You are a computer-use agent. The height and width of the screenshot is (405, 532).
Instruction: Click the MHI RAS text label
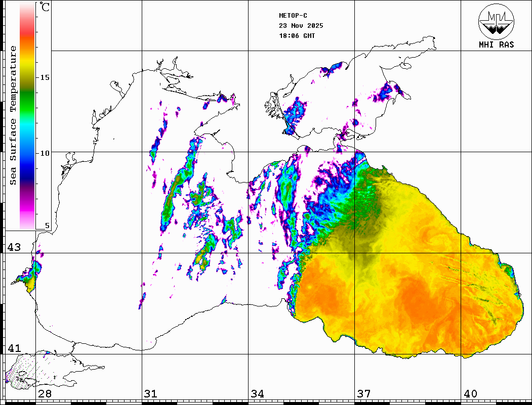click(x=496, y=44)
